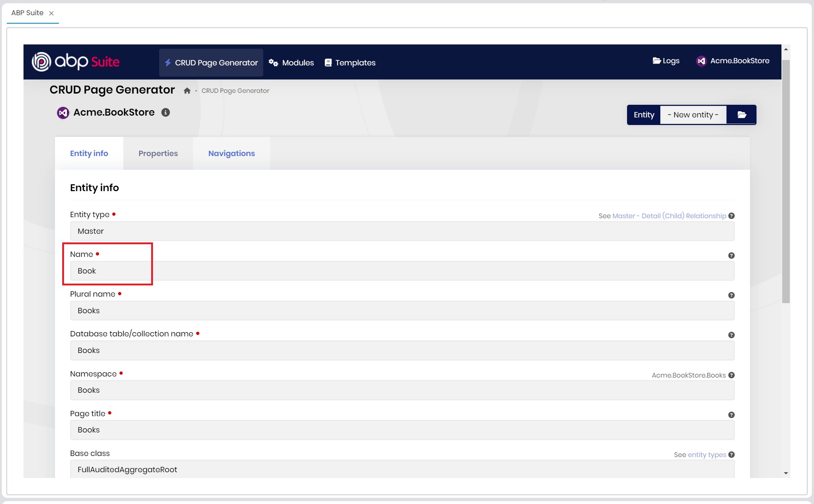This screenshot has height=504, width=814.
Task: Click the Namespace input field
Action: click(402, 390)
